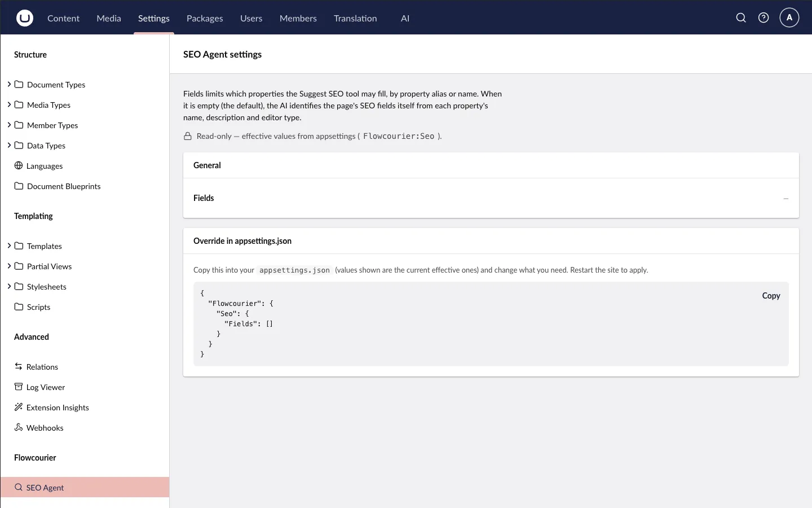
Task: Click the 'Flowcourier:Seo' code text
Action: (x=399, y=136)
